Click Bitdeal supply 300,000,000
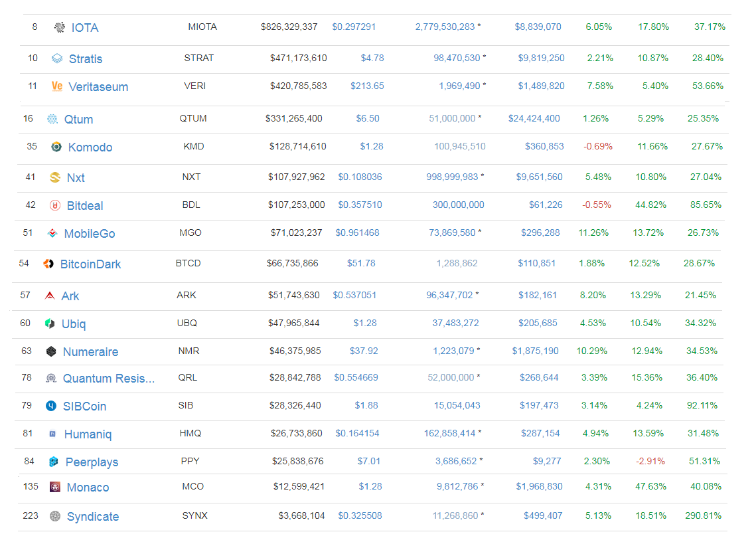Image resolution: width=756 pixels, height=540 pixels. pos(458,205)
